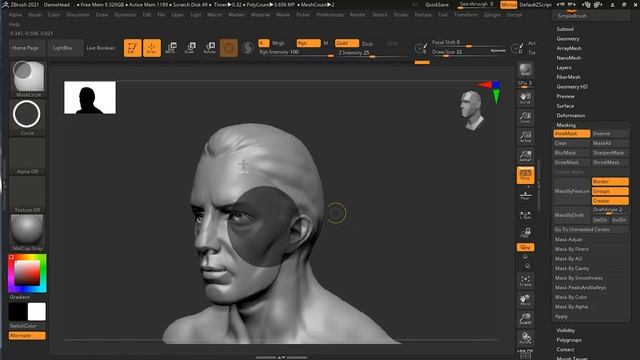Adjust the Draw Size slider
This screenshot has width=640, height=360.
point(469,52)
